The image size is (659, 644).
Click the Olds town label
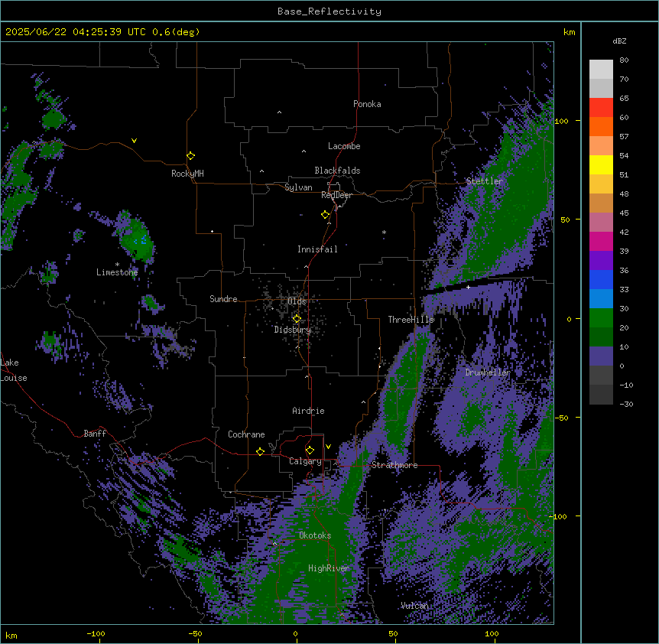(x=297, y=301)
